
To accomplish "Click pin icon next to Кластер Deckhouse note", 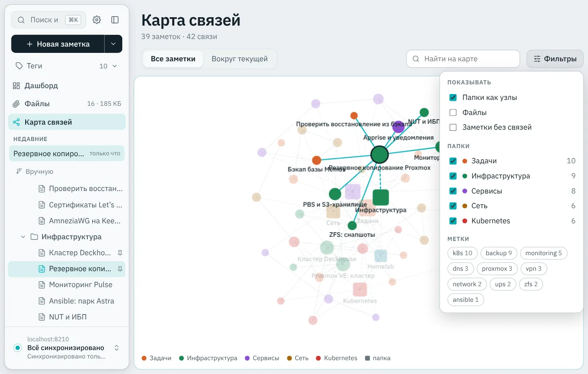I will 120,253.
